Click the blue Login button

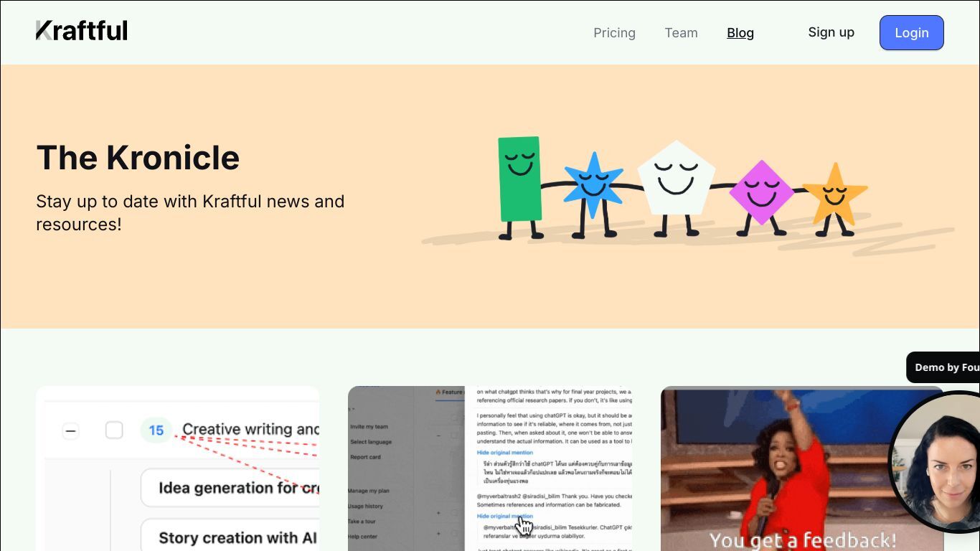pyautogui.click(x=912, y=33)
